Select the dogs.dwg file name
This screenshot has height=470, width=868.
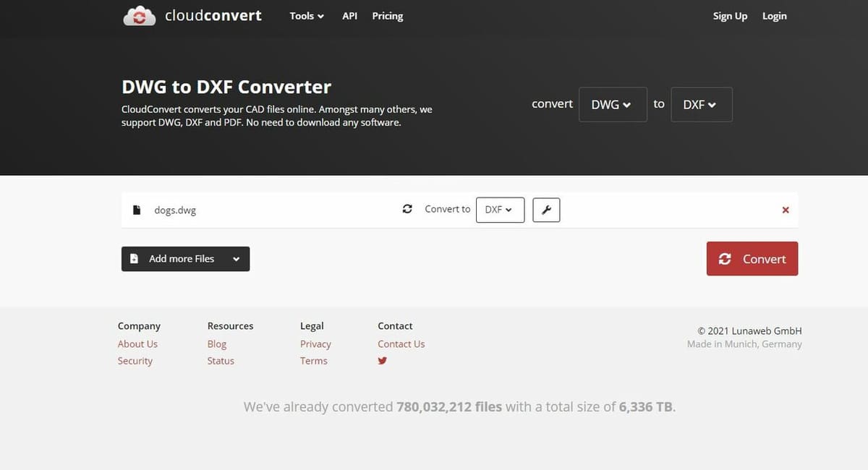point(175,210)
